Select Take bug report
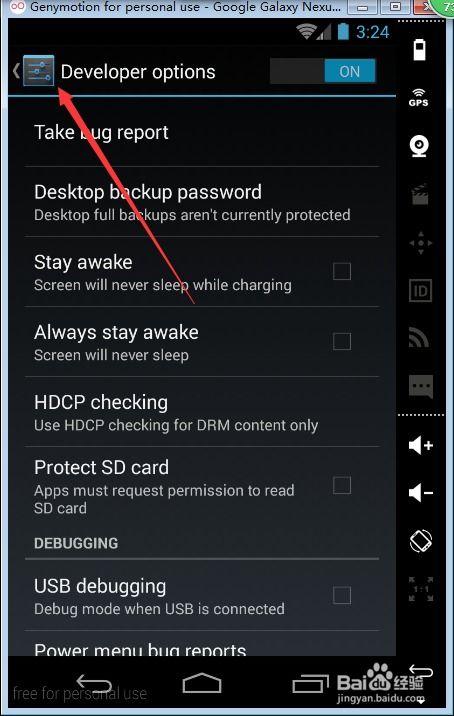Viewport: 454px width, 716px height. coord(201,132)
